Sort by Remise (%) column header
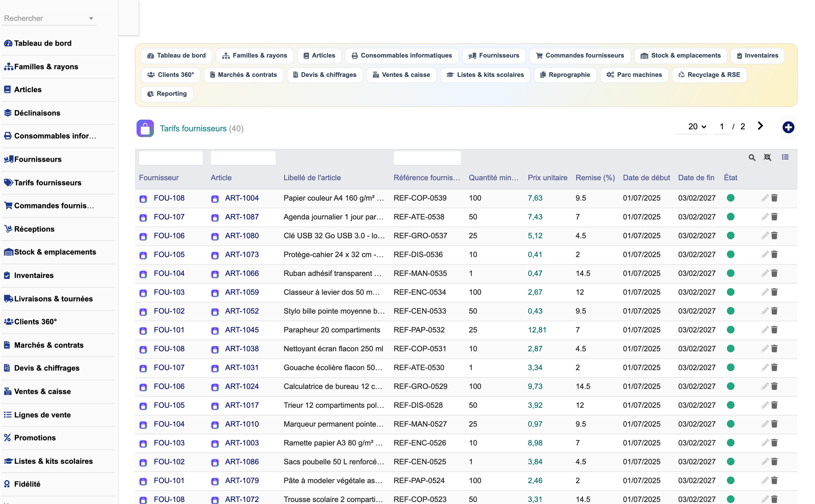Image resolution: width=815 pixels, height=504 pixels. pos(595,177)
